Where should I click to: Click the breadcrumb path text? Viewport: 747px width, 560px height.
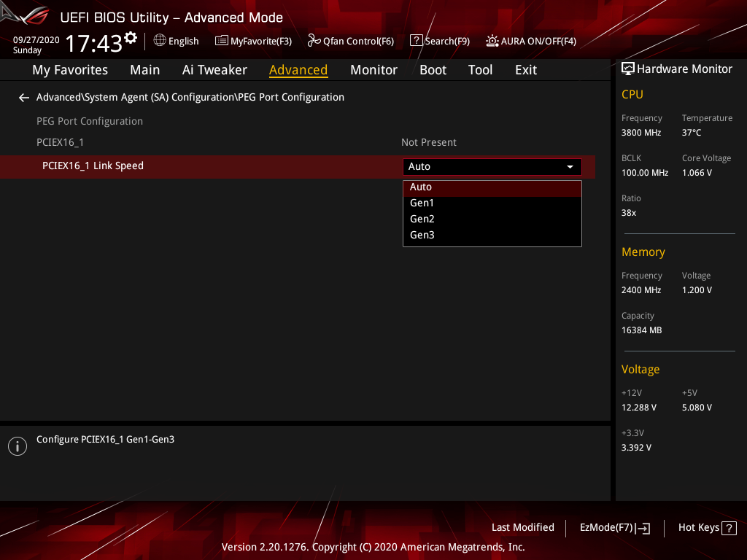pyautogui.click(x=190, y=97)
